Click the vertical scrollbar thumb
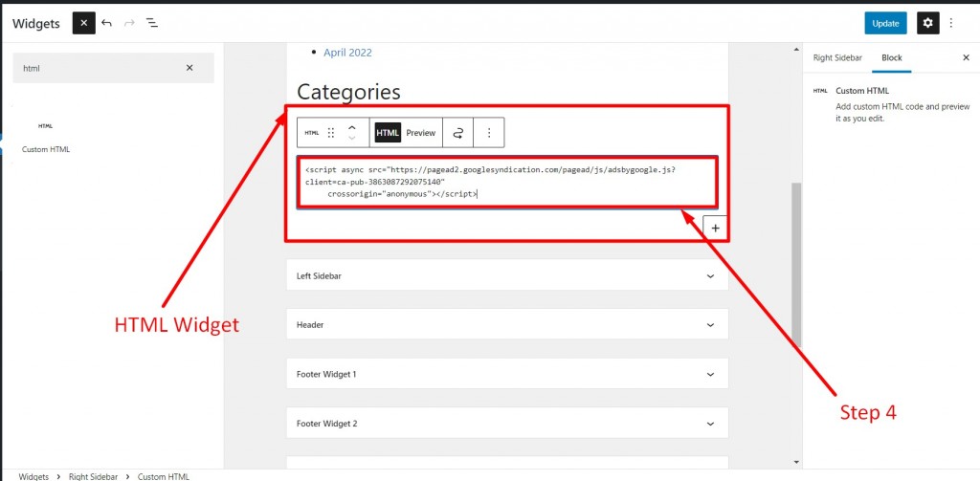 796,265
